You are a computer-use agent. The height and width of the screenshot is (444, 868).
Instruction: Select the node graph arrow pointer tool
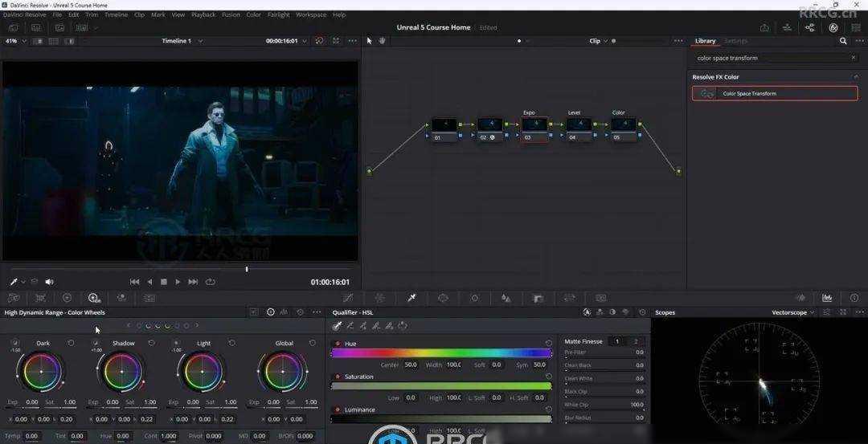[369, 41]
